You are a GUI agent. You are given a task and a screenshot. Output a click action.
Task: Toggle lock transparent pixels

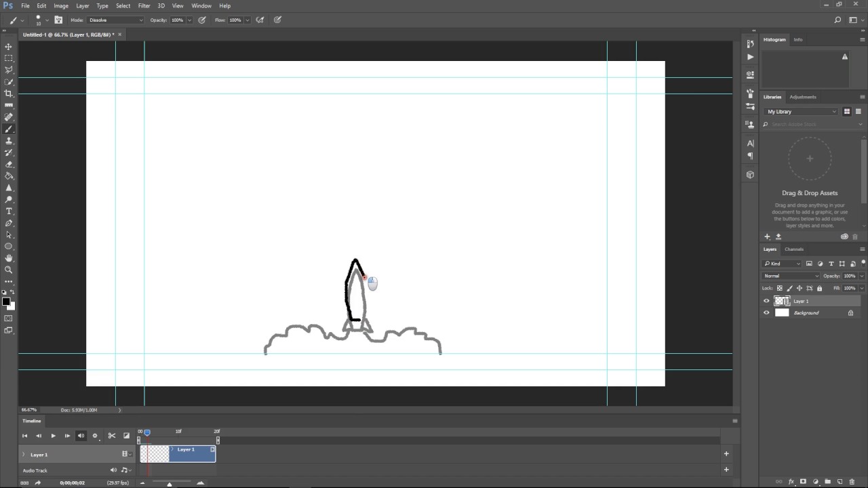780,288
